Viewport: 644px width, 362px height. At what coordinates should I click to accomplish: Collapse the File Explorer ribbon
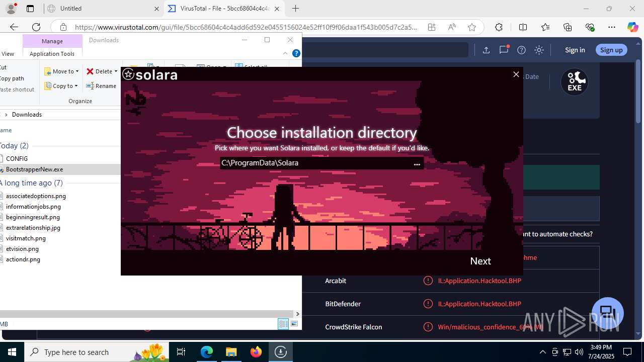(x=285, y=53)
